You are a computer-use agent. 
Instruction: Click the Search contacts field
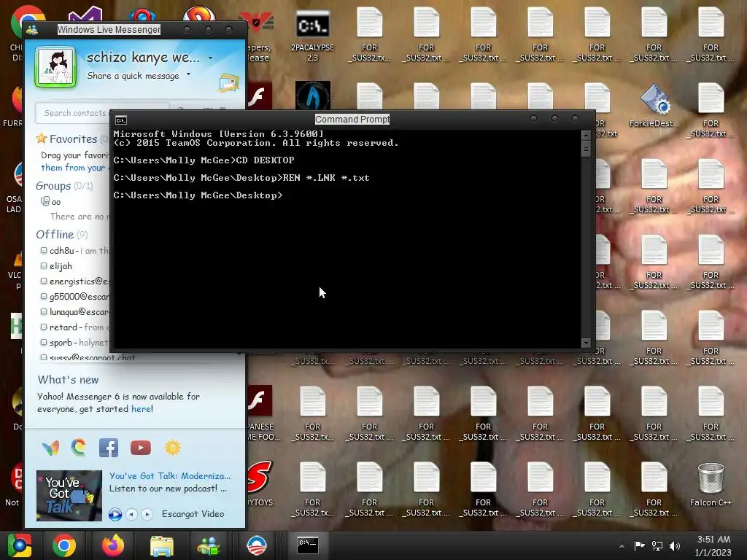(x=102, y=113)
